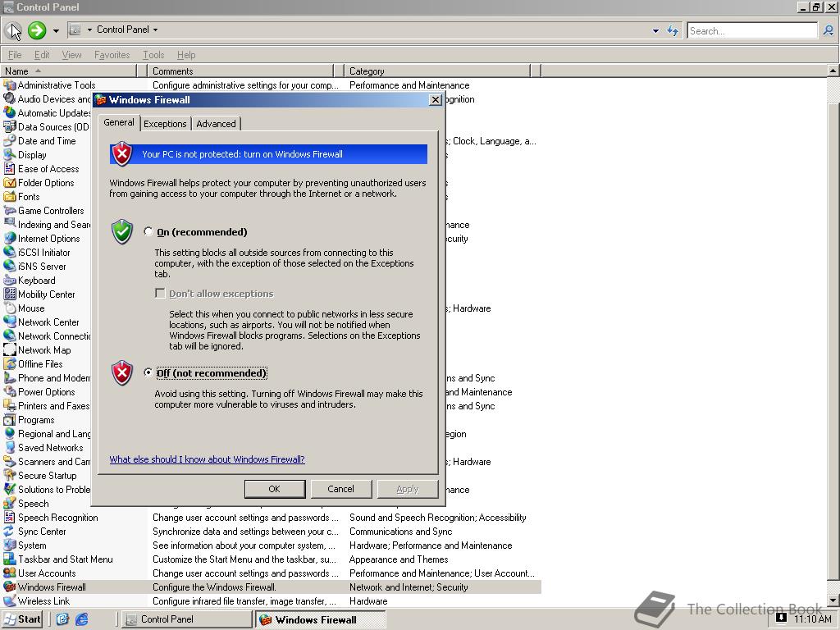
Task: Click the Back navigation arrow
Action: (x=13, y=30)
